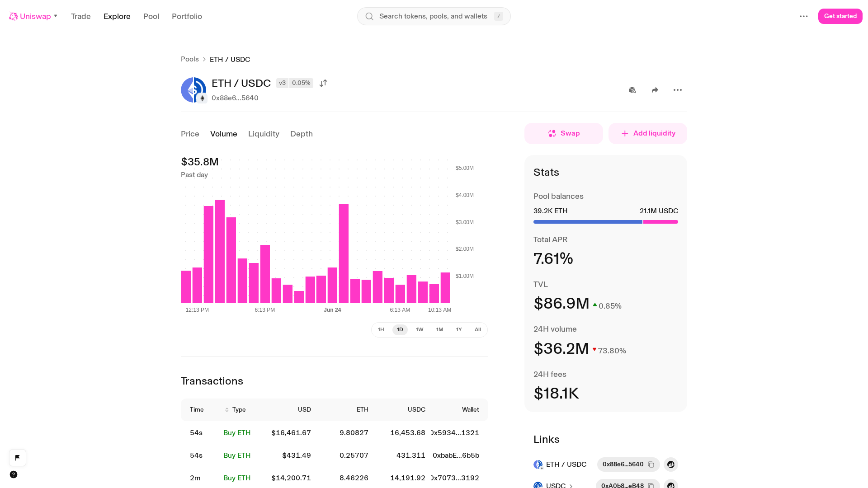868x488 pixels.
Task: Focus the search tokens, pools, and wallets field
Action: coord(434,16)
